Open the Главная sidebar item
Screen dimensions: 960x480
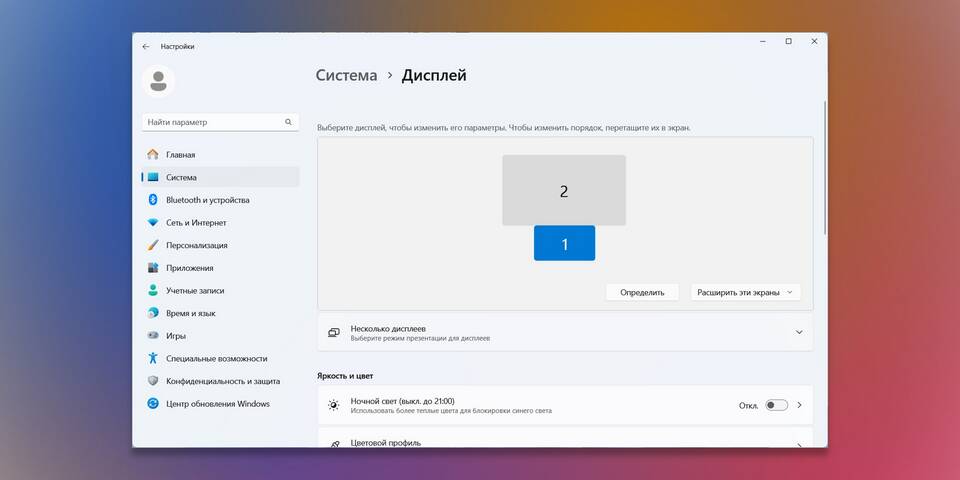tap(220, 155)
